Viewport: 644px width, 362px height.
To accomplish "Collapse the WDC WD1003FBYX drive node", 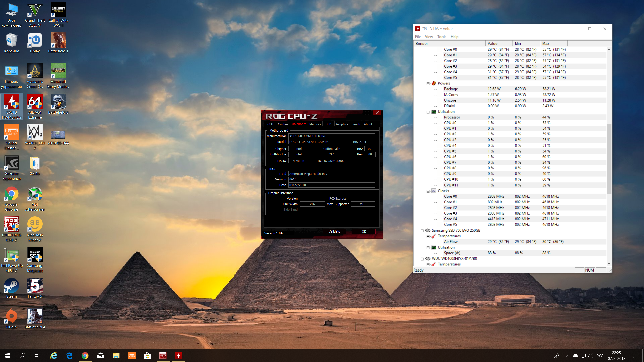I will pos(422,259).
